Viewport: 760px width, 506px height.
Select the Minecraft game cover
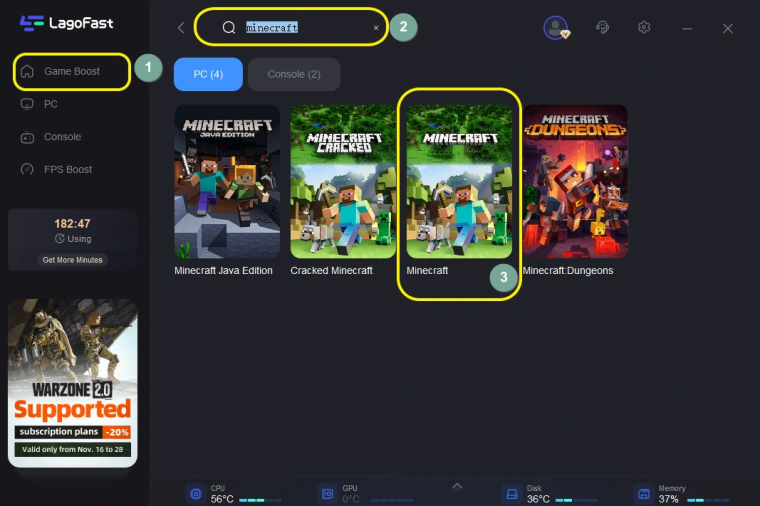click(459, 181)
